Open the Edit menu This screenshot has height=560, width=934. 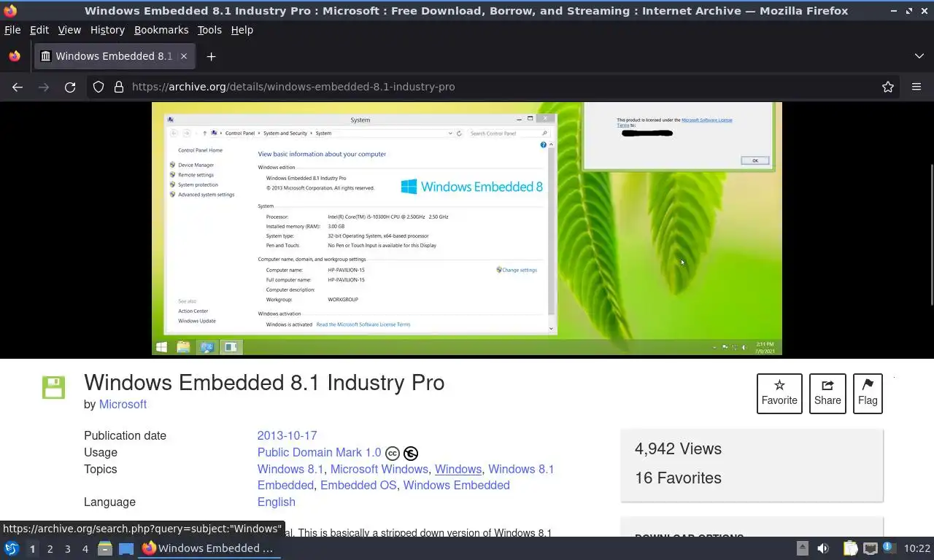coord(39,30)
